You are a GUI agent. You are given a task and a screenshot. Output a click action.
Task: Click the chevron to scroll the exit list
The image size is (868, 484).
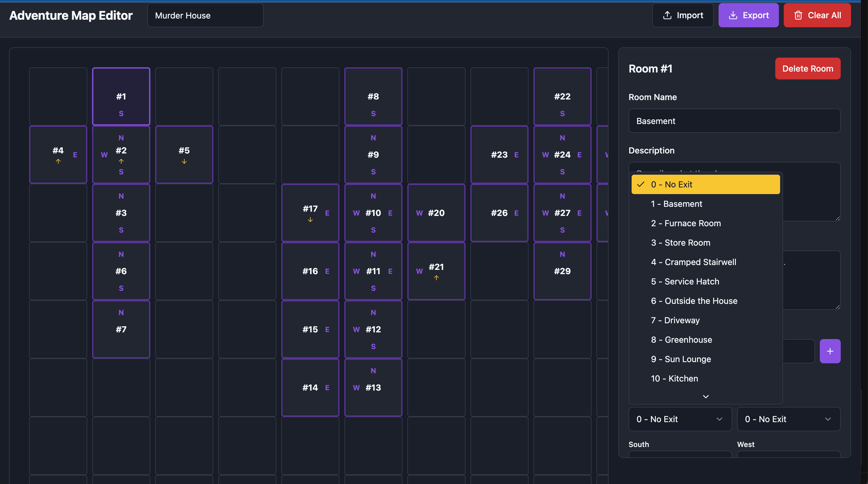[x=706, y=396]
